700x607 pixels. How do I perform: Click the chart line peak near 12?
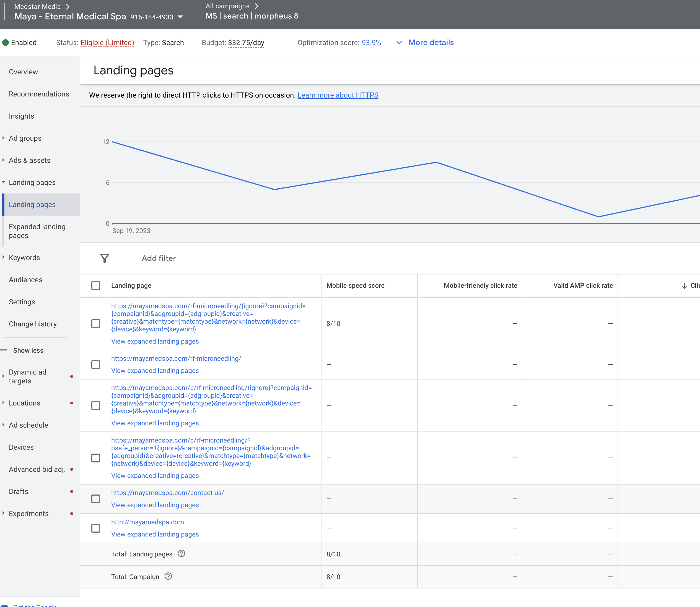coord(113,142)
